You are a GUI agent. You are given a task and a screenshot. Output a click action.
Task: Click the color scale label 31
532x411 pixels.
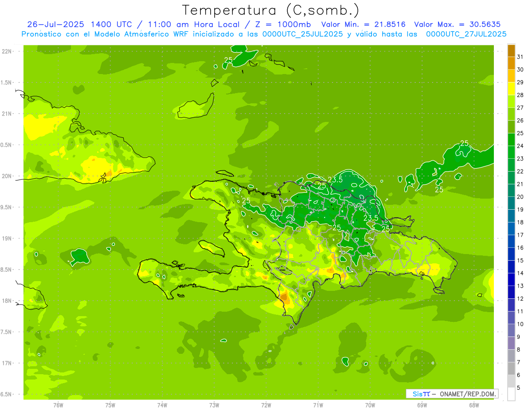coord(520,57)
